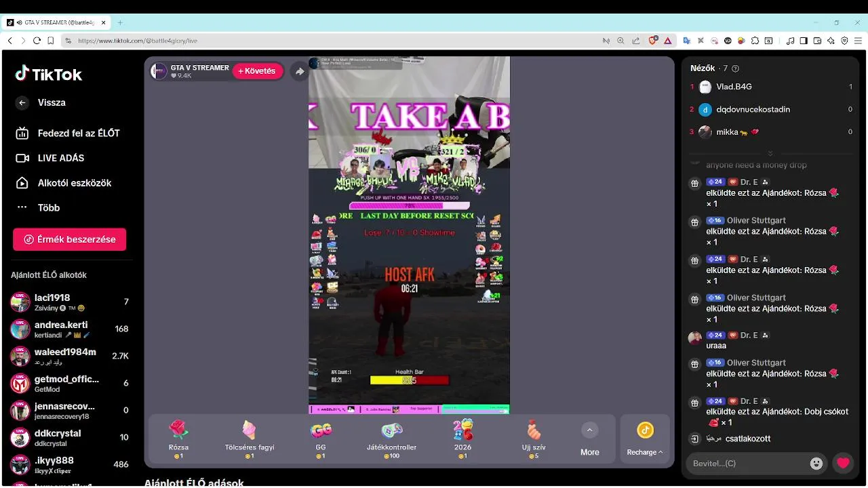Viewport: 868px width, 488px height.
Task: Open waleed1984m's live stream
Action: click(x=69, y=357)
